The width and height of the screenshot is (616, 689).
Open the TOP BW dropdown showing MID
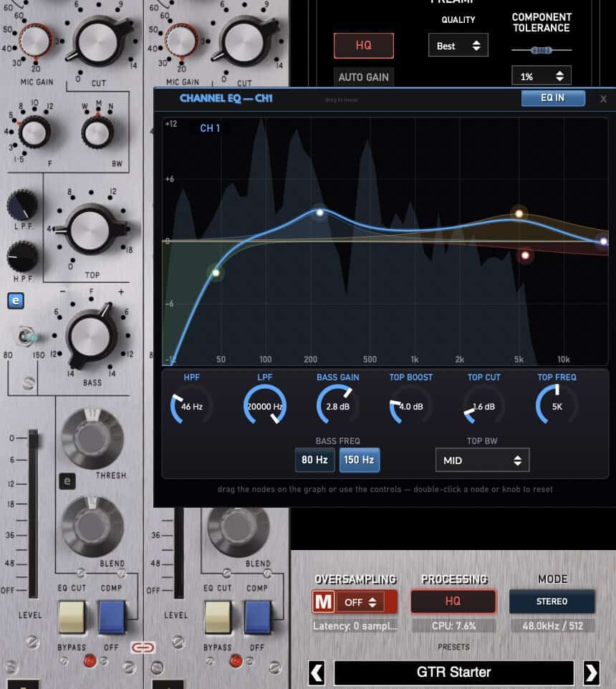[x=483, y=460]
